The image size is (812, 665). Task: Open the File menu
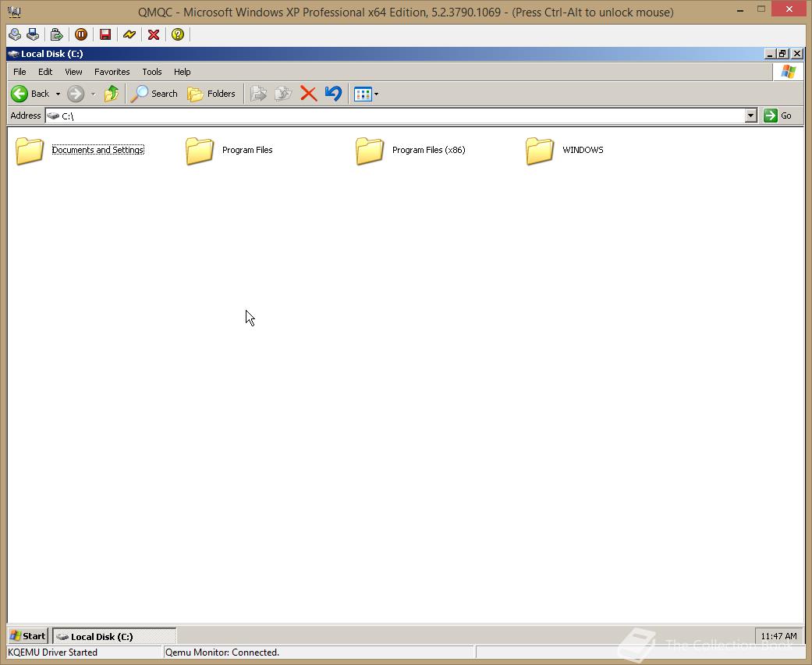point(20,72)
